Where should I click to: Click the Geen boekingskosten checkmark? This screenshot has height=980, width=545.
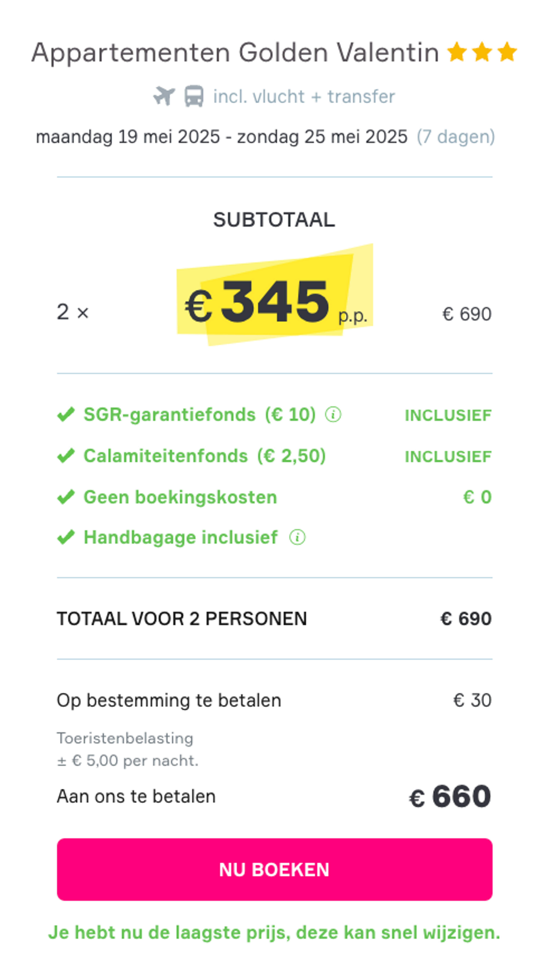(66, 497)
